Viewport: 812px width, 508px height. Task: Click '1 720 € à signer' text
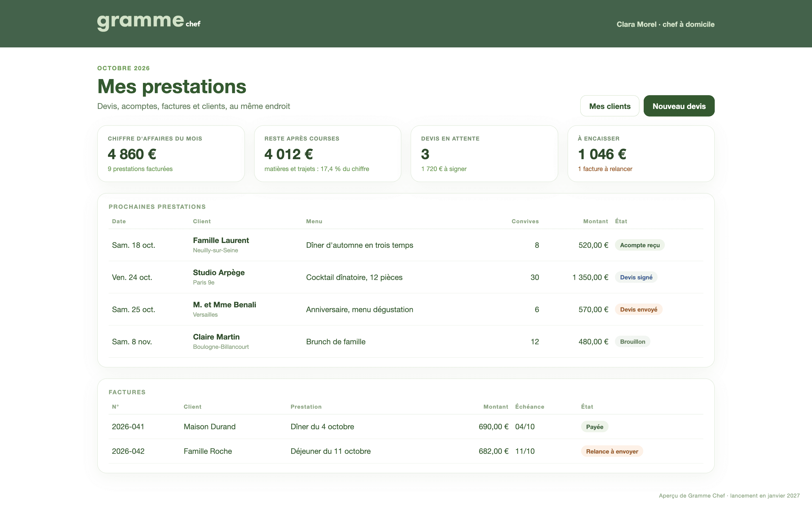click(x=443, y=169)
